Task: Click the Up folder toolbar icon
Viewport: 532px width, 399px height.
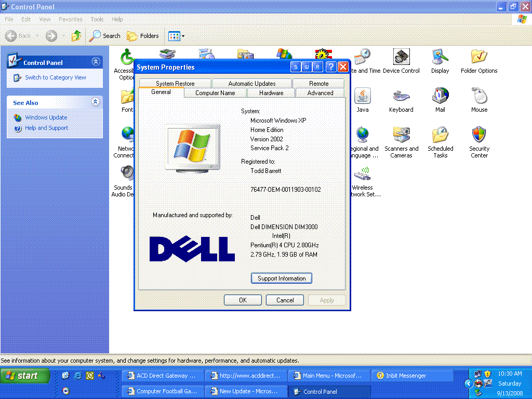Action: (x=76, y=36)
